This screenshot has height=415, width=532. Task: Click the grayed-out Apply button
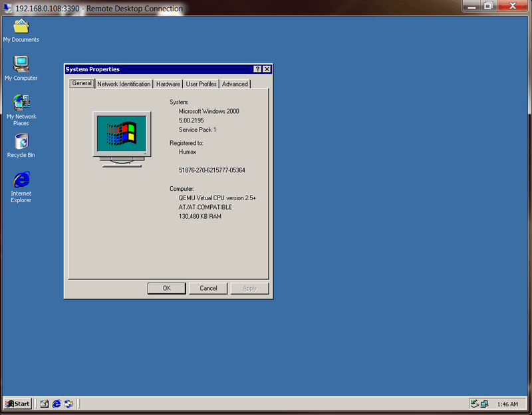tap(249, 288)
